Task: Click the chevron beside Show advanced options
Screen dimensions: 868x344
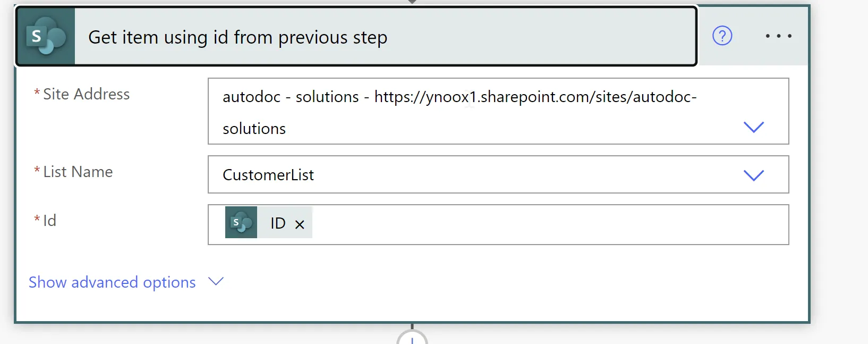Action: point(216,281)
